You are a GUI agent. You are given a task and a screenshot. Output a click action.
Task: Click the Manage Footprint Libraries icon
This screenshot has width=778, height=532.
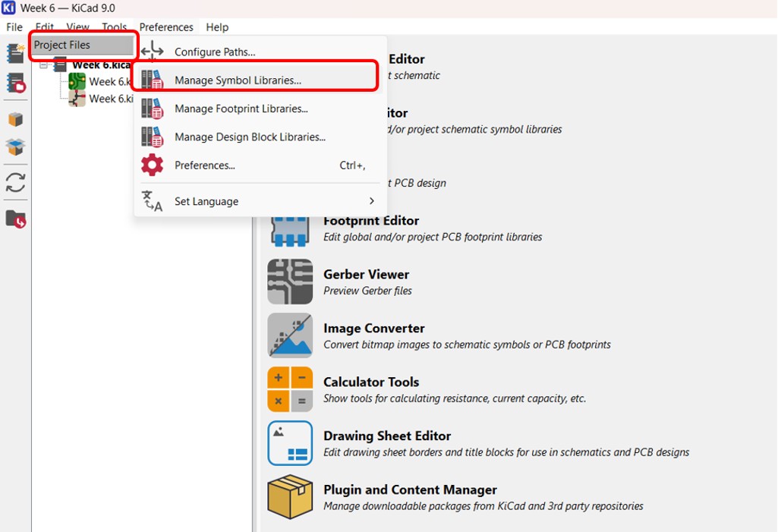(152, 109)
